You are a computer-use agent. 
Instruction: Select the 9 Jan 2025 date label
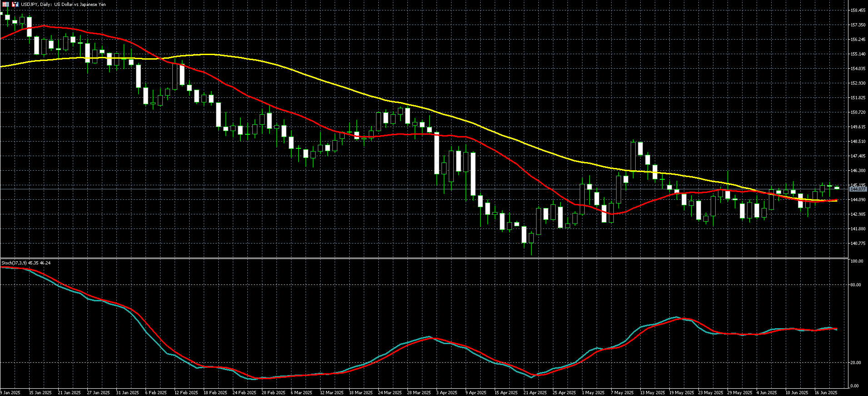click(10, 392)
